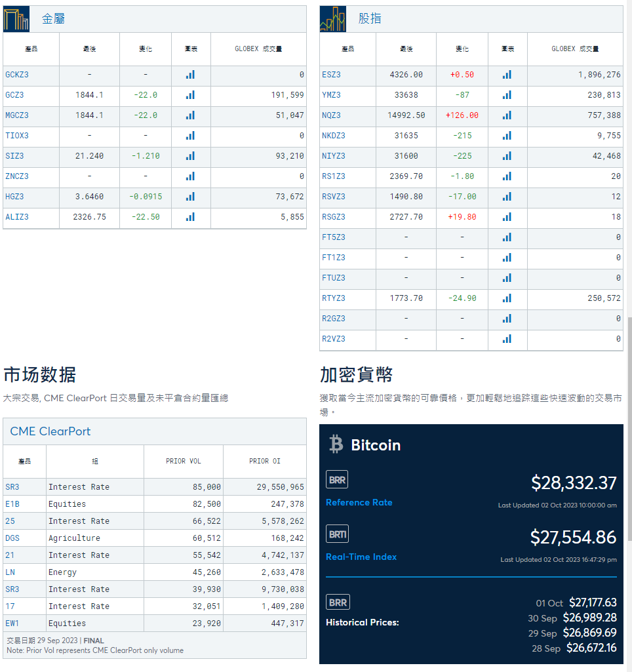Sort ClearPort table by PRIOR OI header
Image resolution: width=632 pixels, height=672 pixels.
[265, 461]
